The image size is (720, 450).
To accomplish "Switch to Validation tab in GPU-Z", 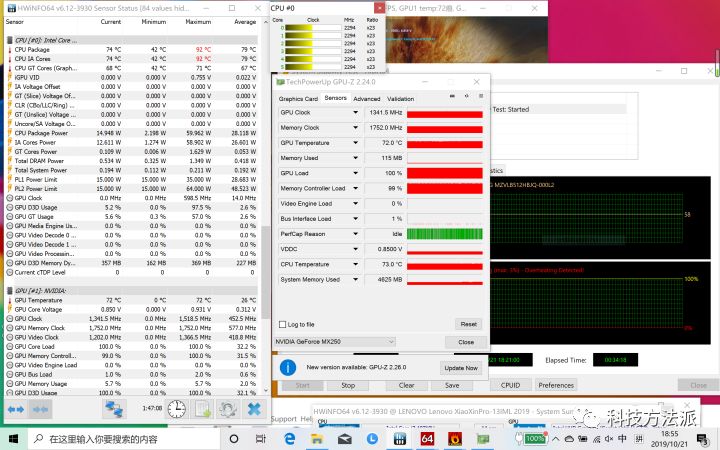I will (400, 99).
